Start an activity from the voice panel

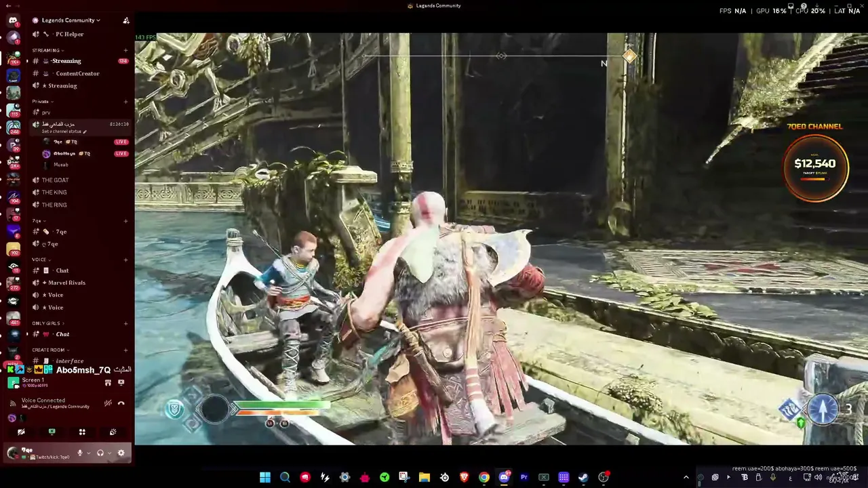click(x=82, y=432)
